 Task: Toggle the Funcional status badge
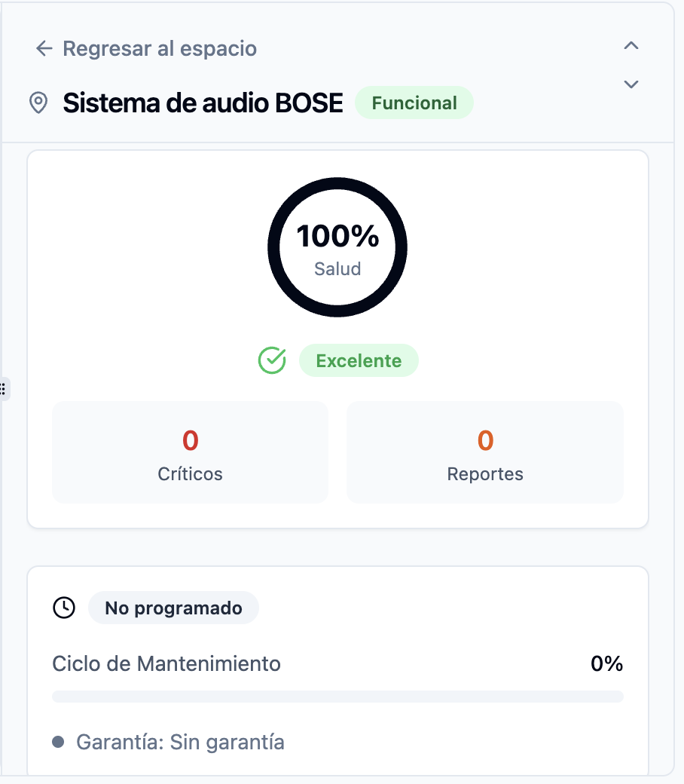click(x=414, y=103)
